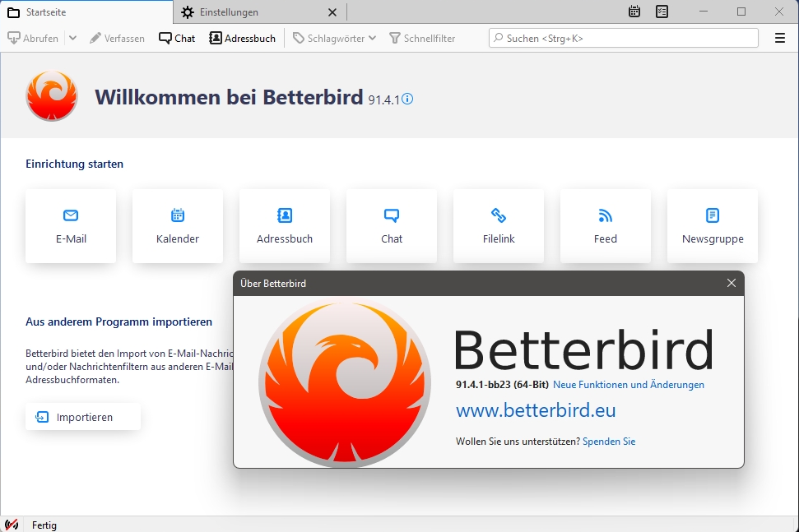Click the version info icon next to 91.4.1
Screen dimensions: 799x532
[x=407, y=99]
